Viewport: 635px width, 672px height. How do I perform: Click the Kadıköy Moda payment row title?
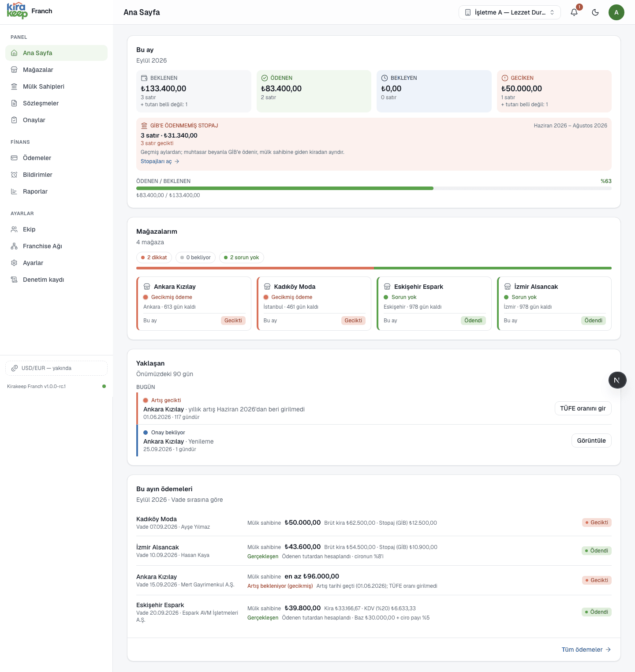(157, 519)
